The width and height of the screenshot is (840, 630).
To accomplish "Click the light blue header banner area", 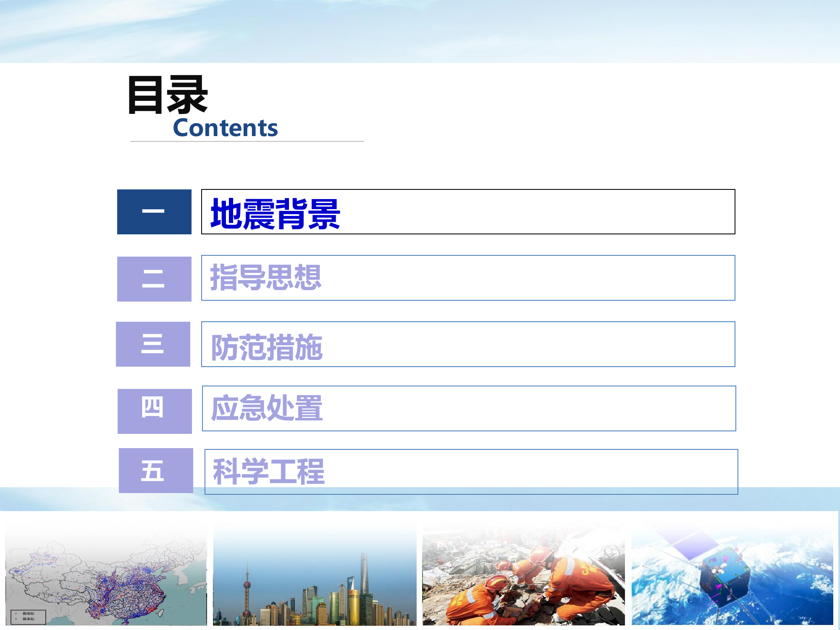I will pyautogui.click(x=420, y=29).
